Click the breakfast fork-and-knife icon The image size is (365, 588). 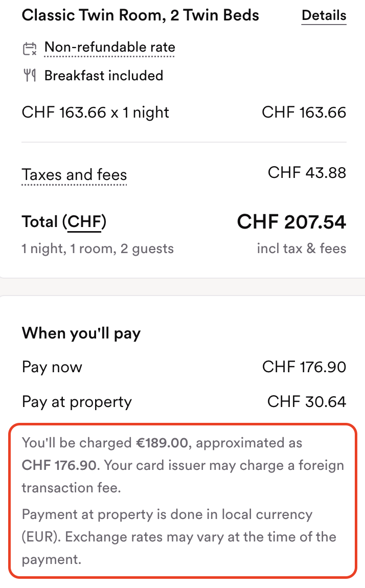point(30,75)
